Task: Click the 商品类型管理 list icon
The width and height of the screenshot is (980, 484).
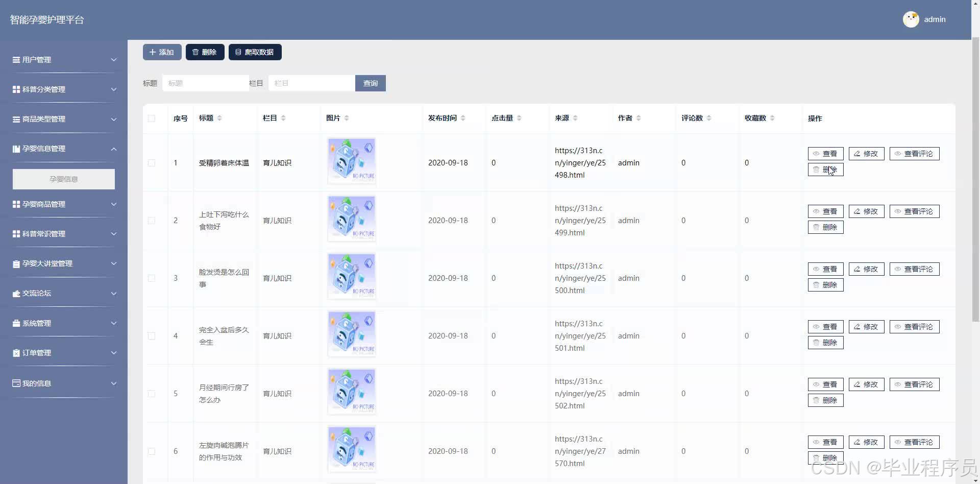Action: point(16,119)
